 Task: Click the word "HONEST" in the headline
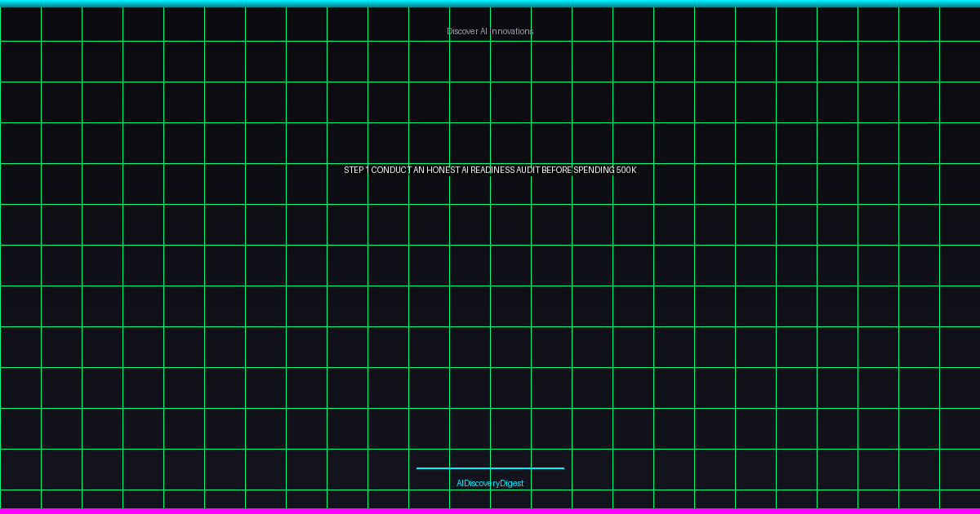point(442,170)
